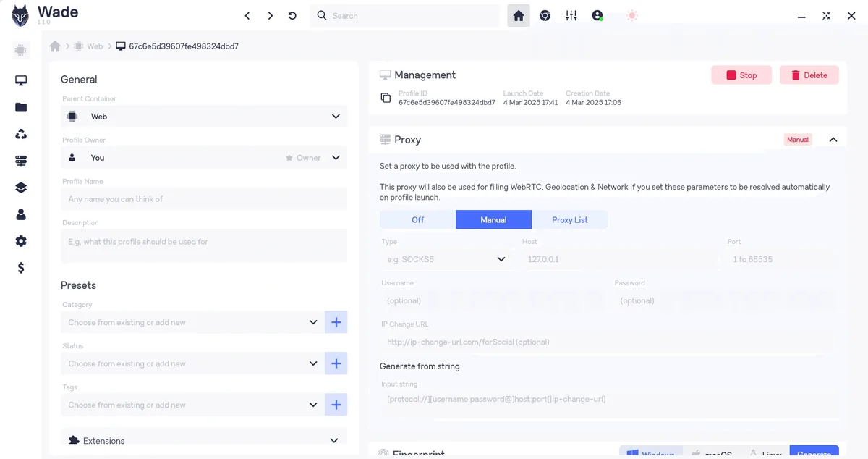This screenshot has height=459, width=868.
Task: Open the Parent Container dropdown
Action: pos(204,117)
